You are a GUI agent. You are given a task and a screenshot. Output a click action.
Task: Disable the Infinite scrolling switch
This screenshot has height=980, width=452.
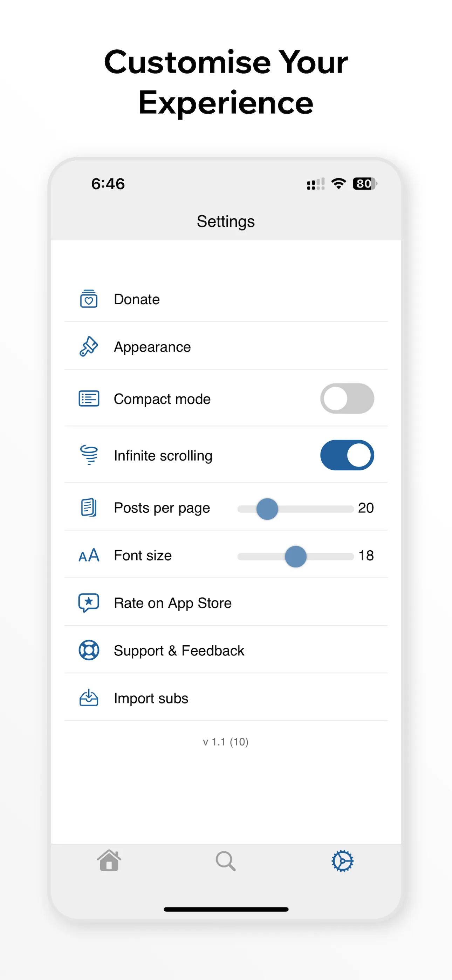tap(347, 455)
